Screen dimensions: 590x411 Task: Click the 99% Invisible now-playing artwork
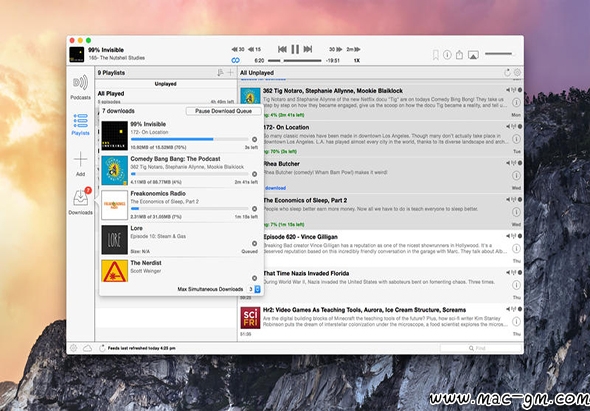click(77, 54)
